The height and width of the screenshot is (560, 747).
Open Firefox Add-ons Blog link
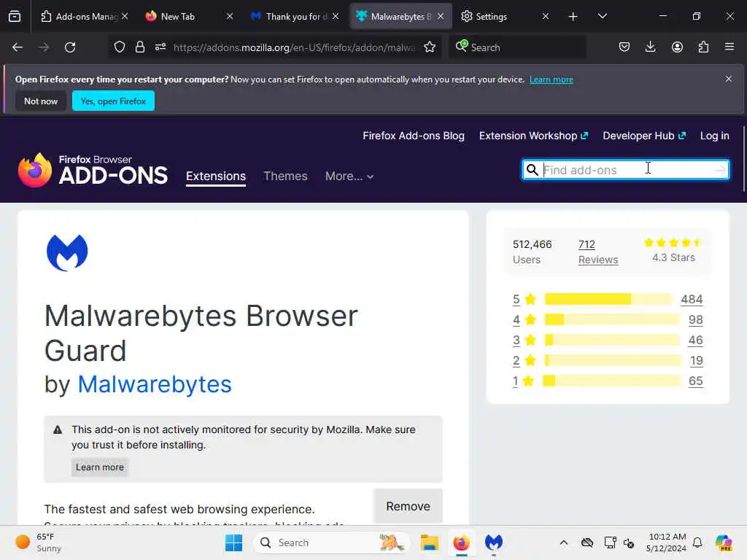pos(414,136)
